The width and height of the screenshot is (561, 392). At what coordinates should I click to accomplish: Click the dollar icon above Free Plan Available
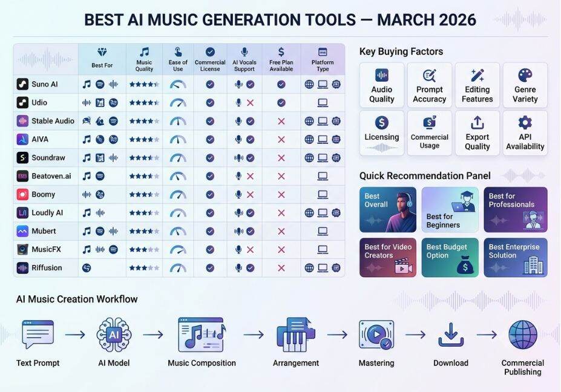point(281,52)
